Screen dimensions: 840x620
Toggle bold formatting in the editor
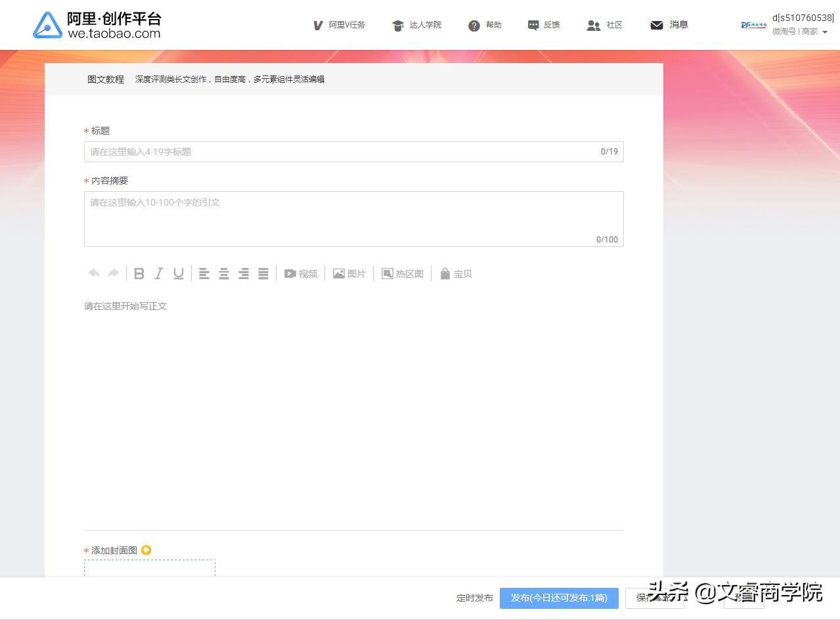[x=139, y=273]
